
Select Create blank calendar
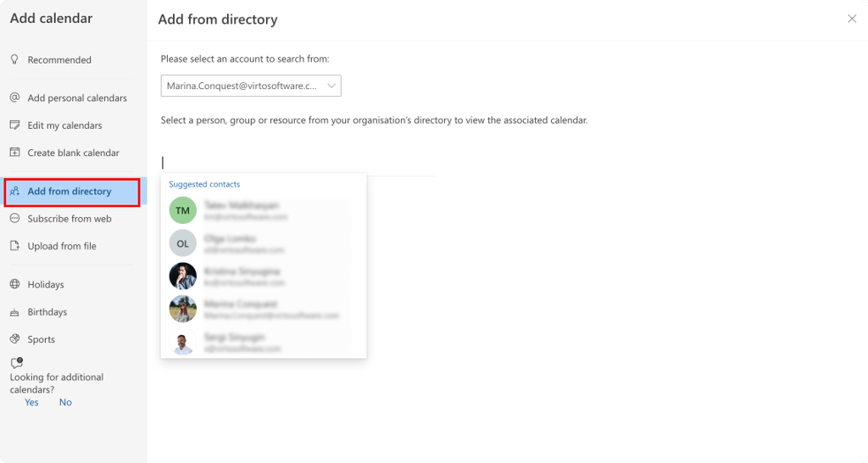point(72,153)
